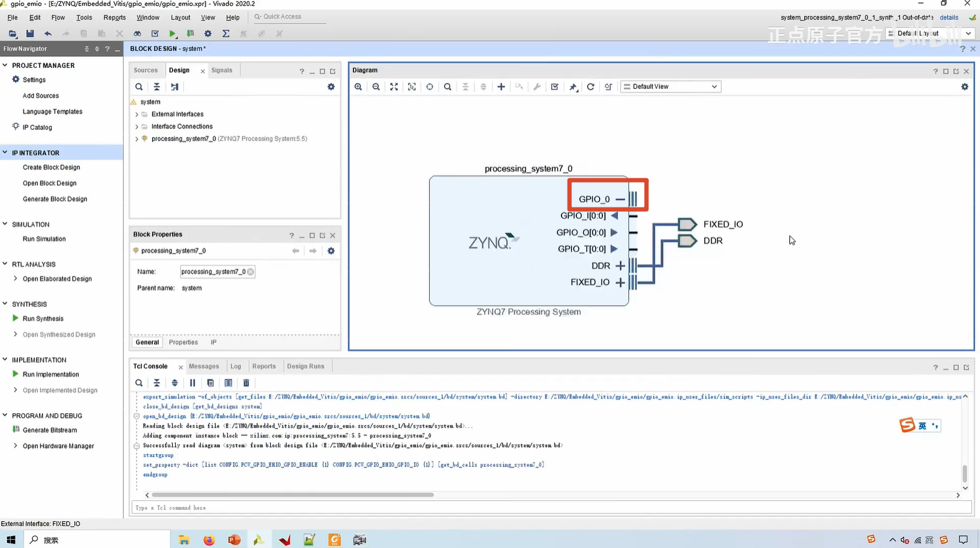This screenshot has width=980, height=548.
Task: Open Block Properties settings gear
Action: pyautogui.click(x=331, y=251)
